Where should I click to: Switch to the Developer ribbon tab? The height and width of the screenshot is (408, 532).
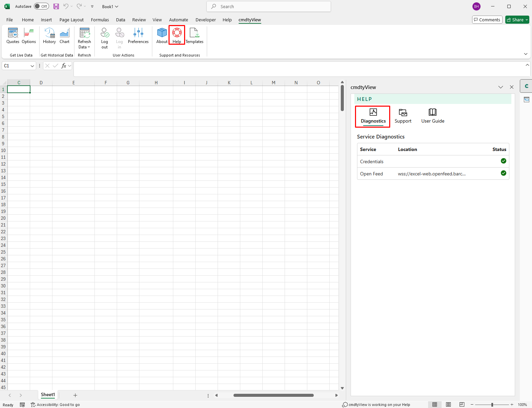pyautogui.click(x=205, y=20)
